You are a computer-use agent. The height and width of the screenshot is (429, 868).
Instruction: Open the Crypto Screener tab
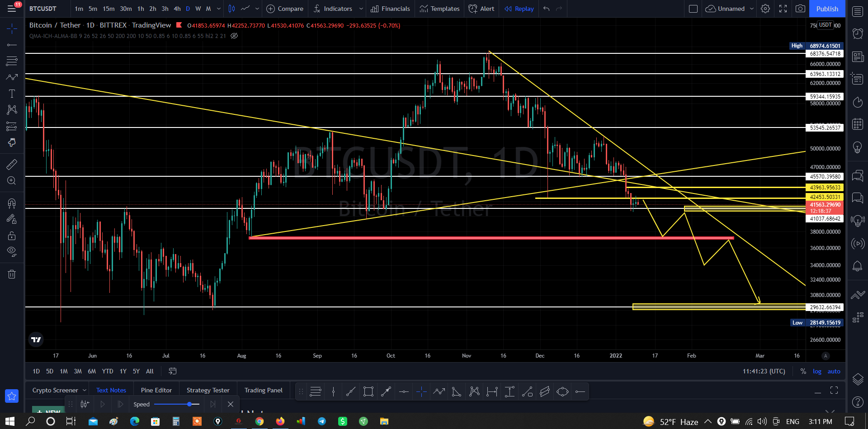point(55,390)
